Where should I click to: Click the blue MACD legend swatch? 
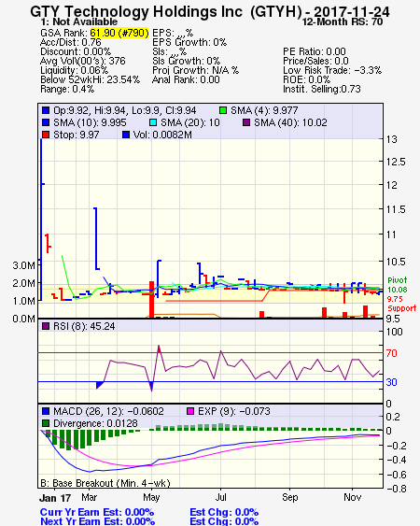coord(46,411)
